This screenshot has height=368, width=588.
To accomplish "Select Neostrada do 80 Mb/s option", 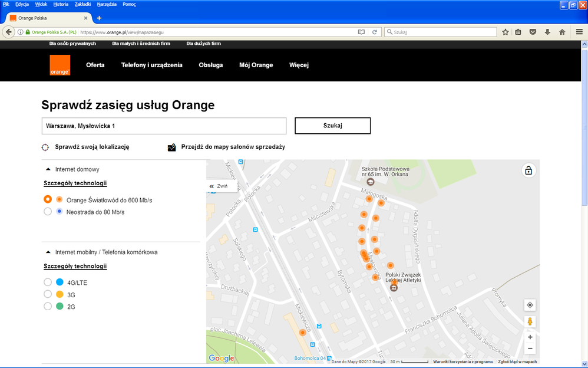I will click(x=48, y=212).
